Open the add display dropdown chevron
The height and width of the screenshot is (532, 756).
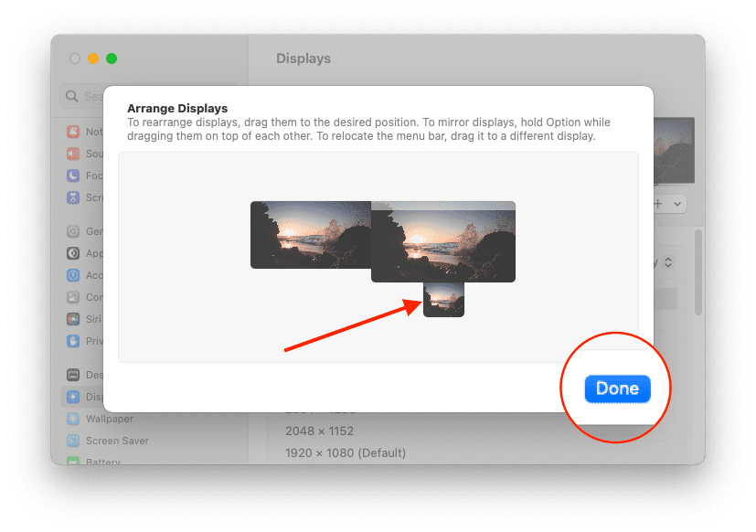[677, 203]
